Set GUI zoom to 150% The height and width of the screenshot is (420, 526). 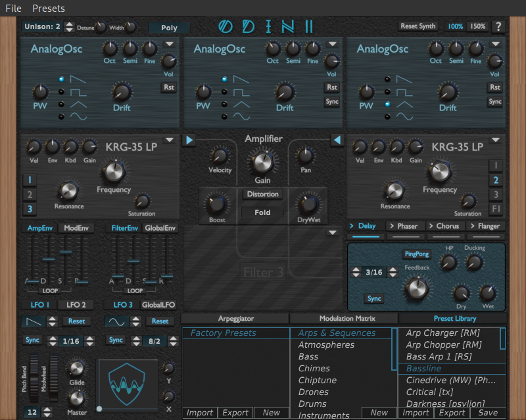tap(478, 26)
